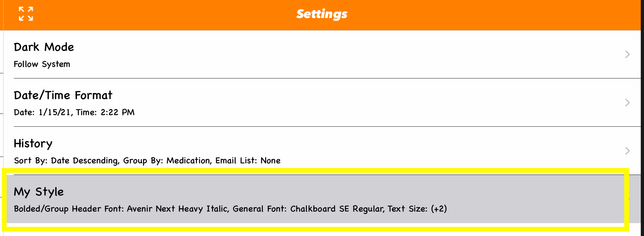Click General Font: Chalkboard SE Regular text
This screenshot has height=236, width=644.
(x=308, y=209)
